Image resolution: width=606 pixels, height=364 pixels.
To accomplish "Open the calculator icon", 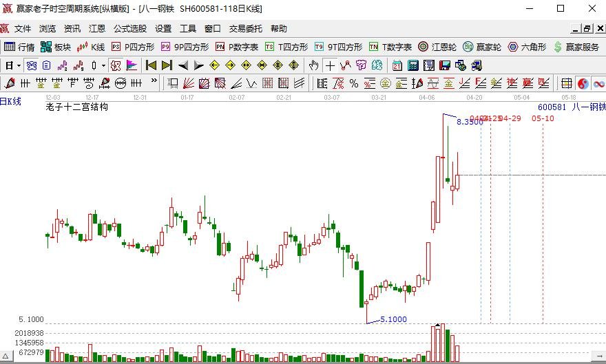I will click(412, 65).
